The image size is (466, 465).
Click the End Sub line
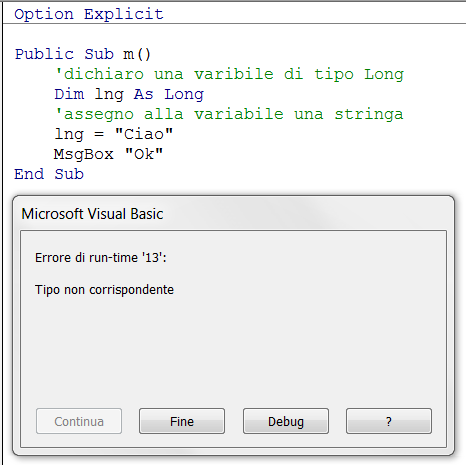pos(49,174)
